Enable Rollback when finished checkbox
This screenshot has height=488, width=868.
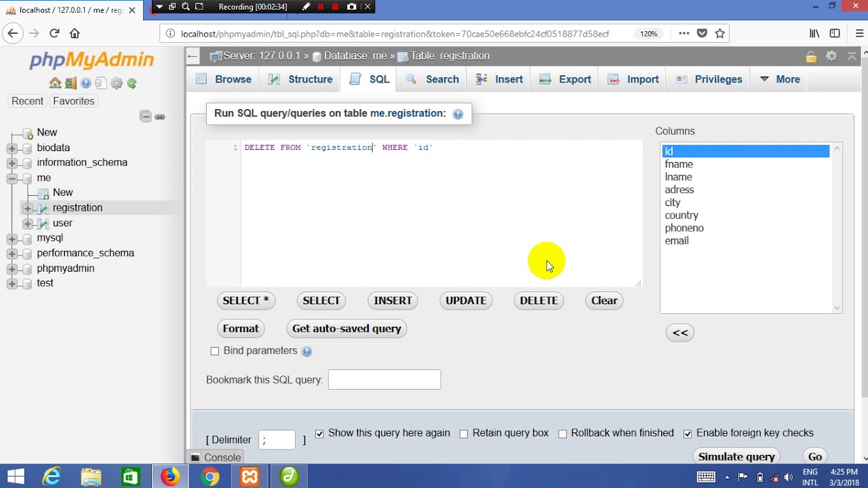coord(563,434)
